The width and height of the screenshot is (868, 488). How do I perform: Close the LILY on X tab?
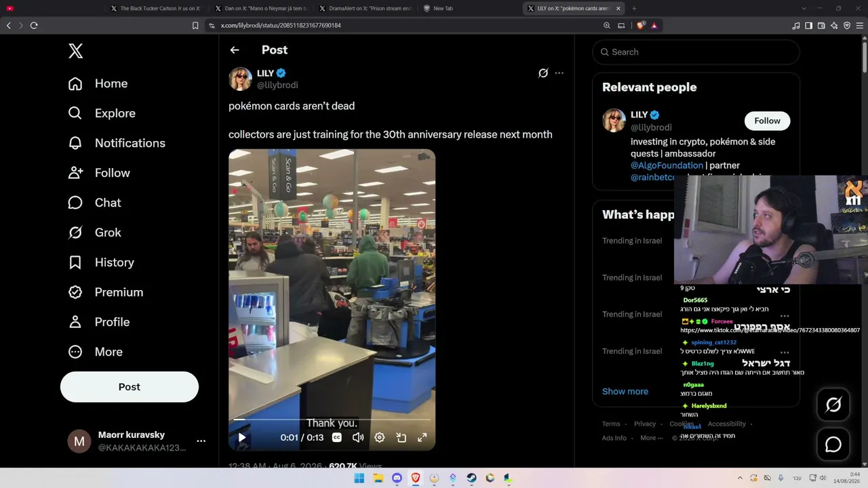tap(618, 8)
